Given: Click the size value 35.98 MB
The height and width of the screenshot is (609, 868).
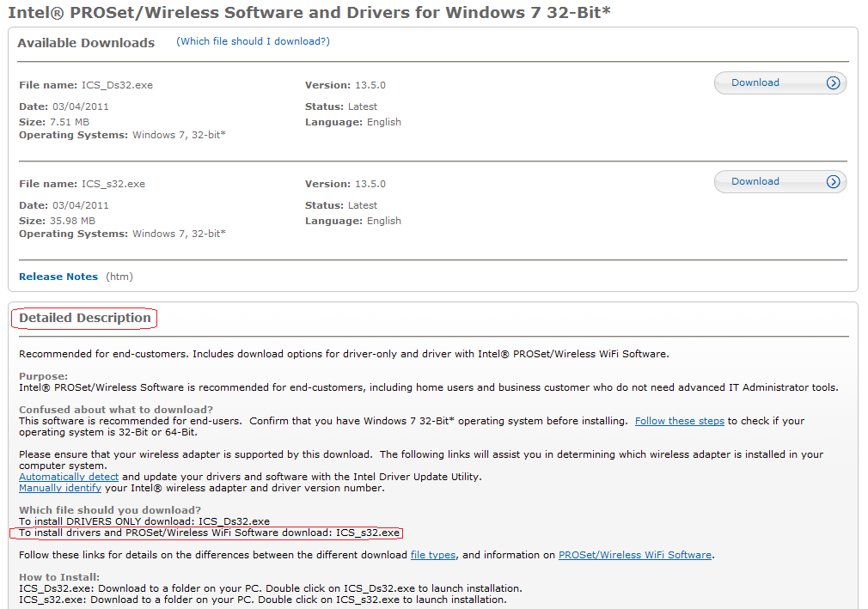Looking at the screenshot, I should (72, 222).
